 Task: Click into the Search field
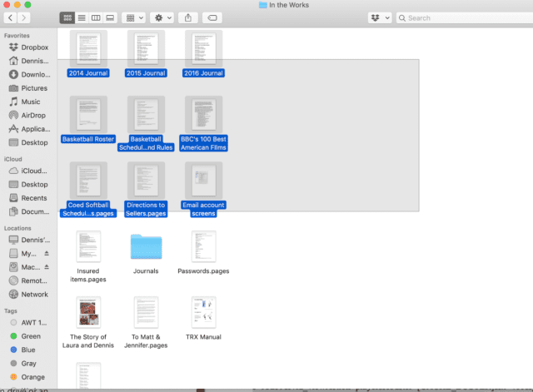click(462, 17)
